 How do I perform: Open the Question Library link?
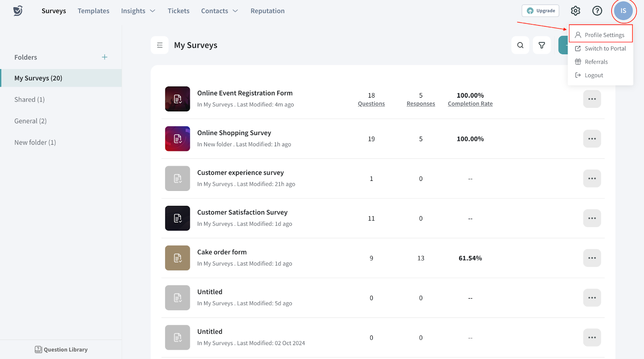(61, 349)
